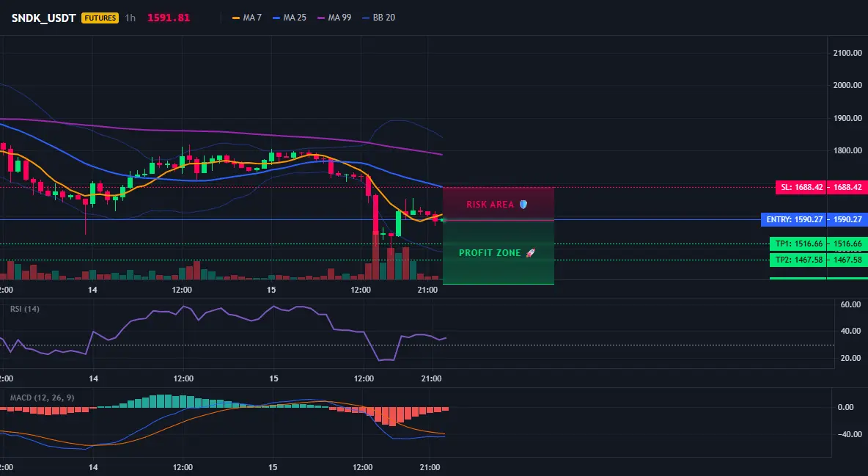
Task: Click the 1516.66 value on price axis
Action: [x=847, y=244]
